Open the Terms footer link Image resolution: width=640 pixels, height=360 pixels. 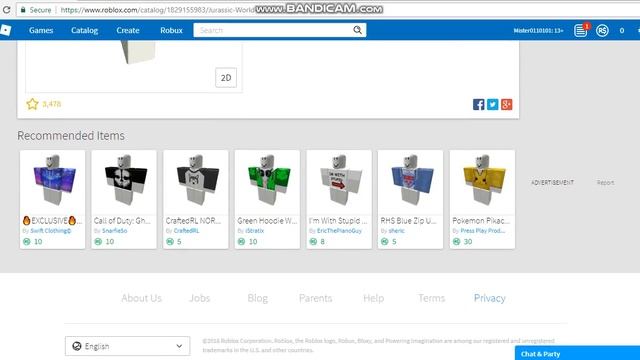[431, 298]
